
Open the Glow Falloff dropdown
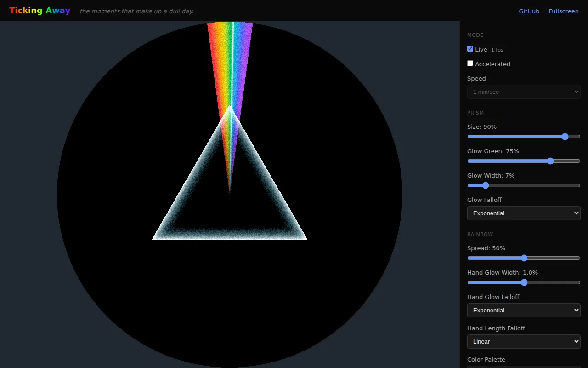point(524,213)
